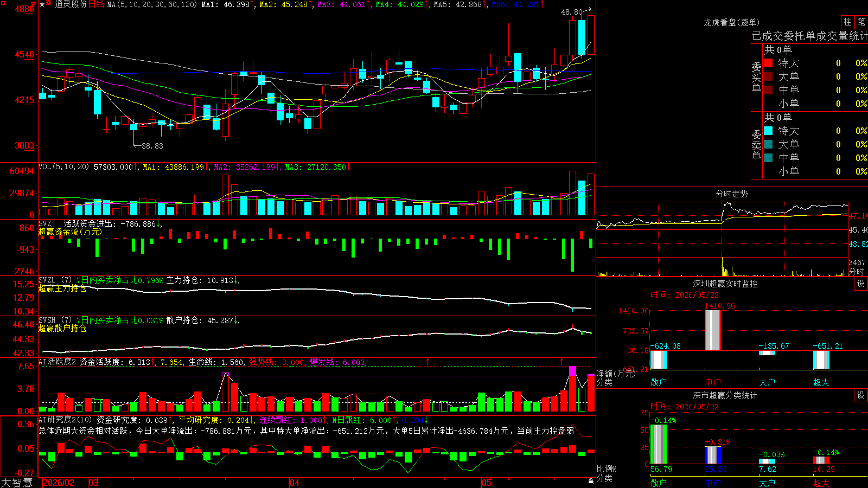The width and height of the screenshot is (868, 488).
Task: Click the SVZL indicator label
Action: pos(47,280)
